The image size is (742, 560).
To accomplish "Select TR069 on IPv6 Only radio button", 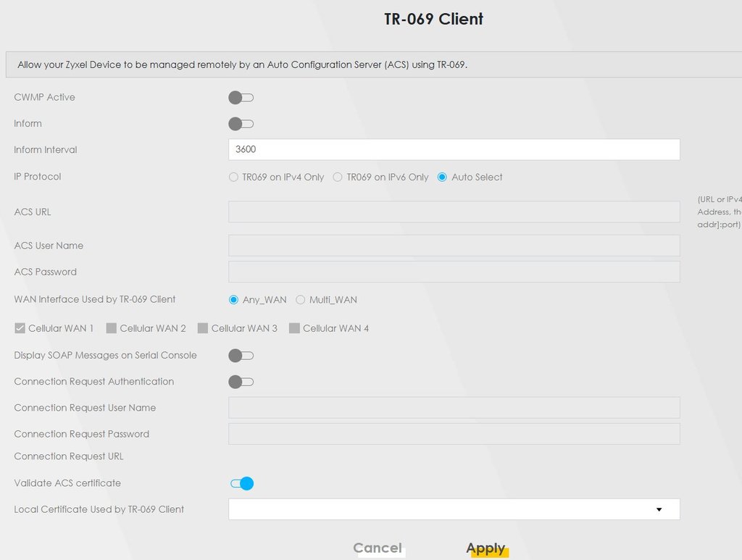I will [x=338, y=177].
